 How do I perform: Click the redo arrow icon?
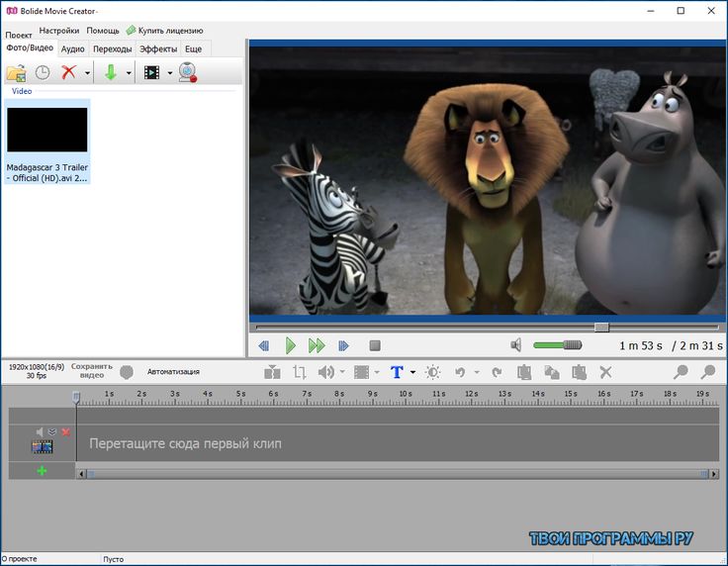[497, 372]
